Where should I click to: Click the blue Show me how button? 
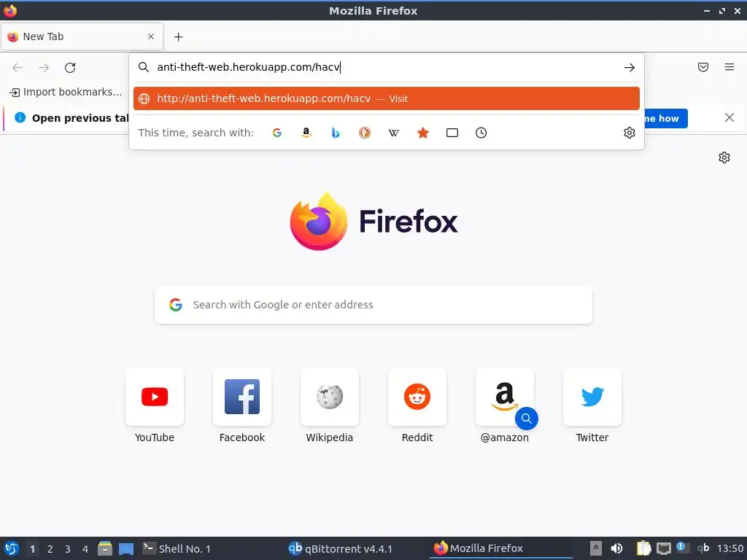[x=665, y=118]
